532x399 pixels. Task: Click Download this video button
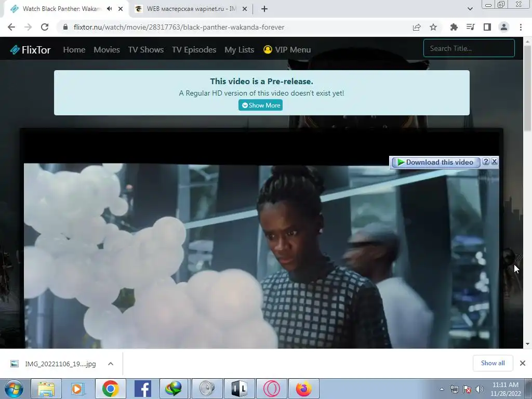436,163
